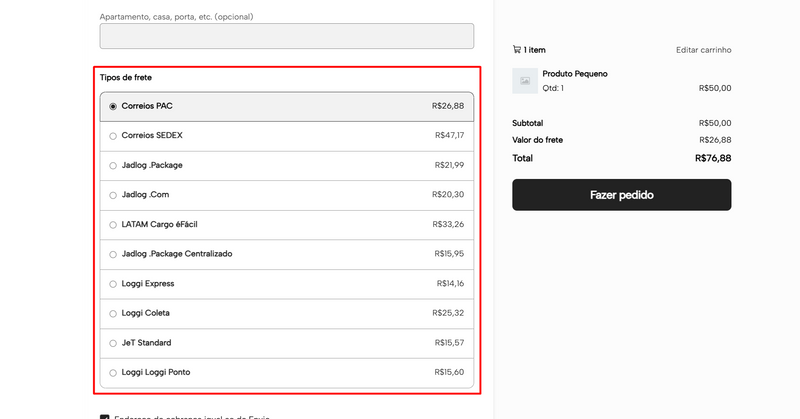Click the R$25,32 Loggi Coleta price

448,313
